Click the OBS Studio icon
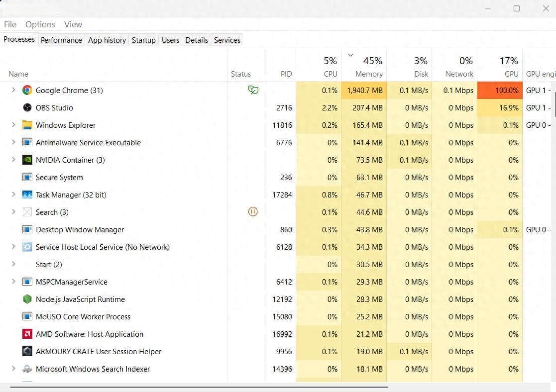This screenshot has height=392, width=556. click(x=27, y=107)
